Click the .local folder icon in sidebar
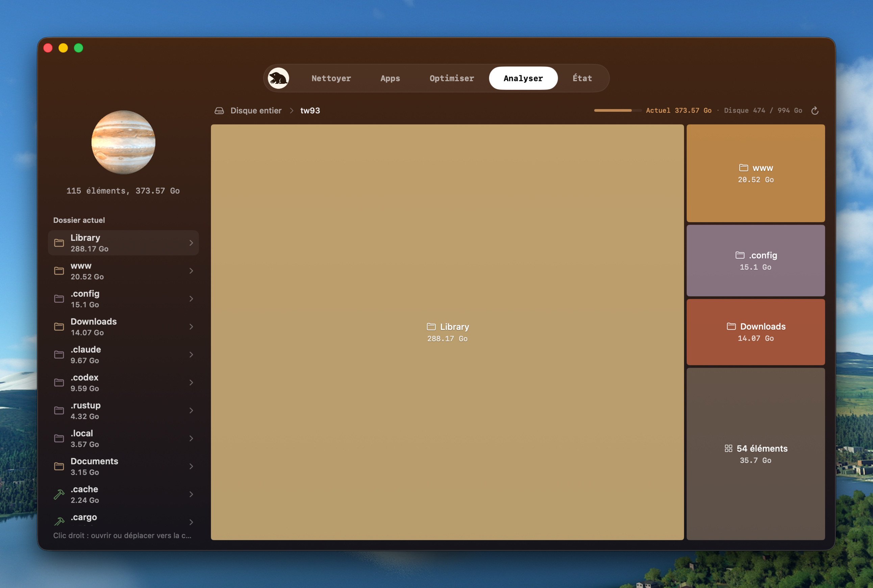 [59, 438]
